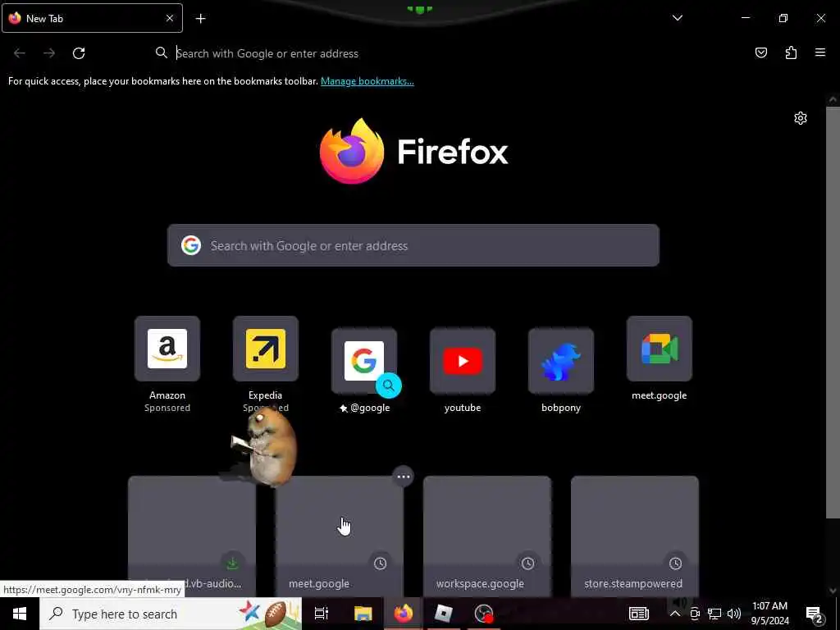Screen dimensions: 840x630
Task: Click the Windows taskbar search box
Action: (171, 614)
